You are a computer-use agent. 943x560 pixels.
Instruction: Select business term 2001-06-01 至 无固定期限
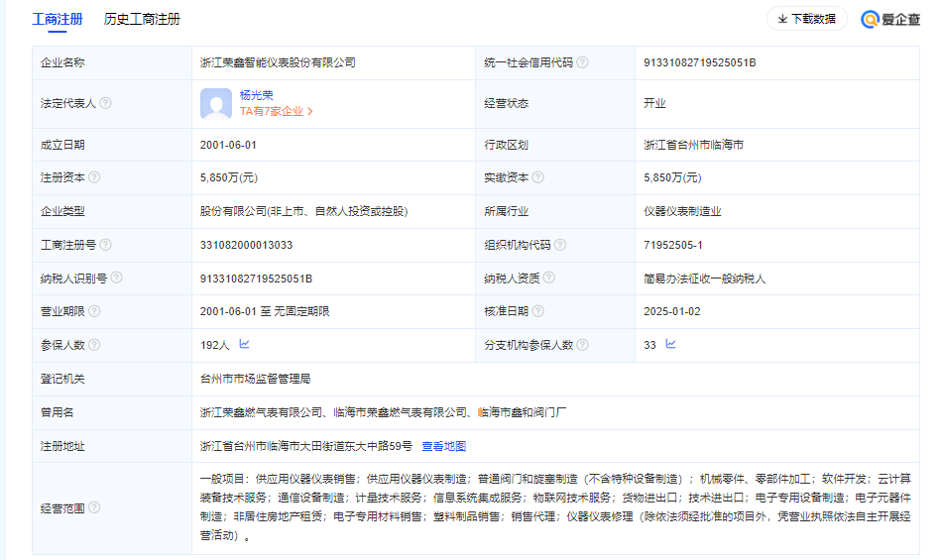(265, 311)
